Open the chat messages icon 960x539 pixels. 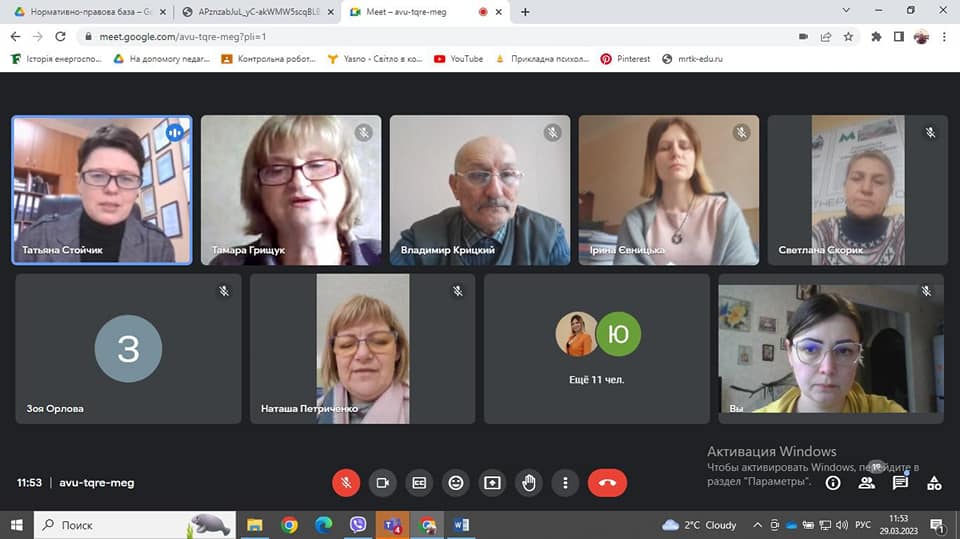click(900, 483)
